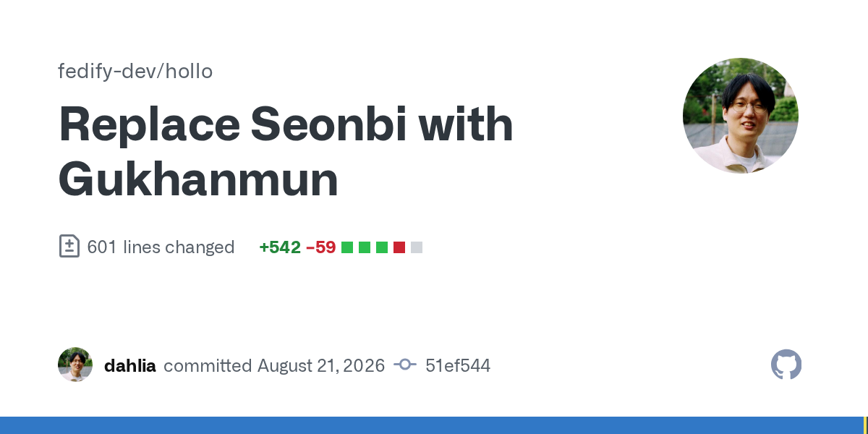This screenshot has width=868, height=434.
Task: Click the file diff icon beside lines changed
Action: point(69,247)
